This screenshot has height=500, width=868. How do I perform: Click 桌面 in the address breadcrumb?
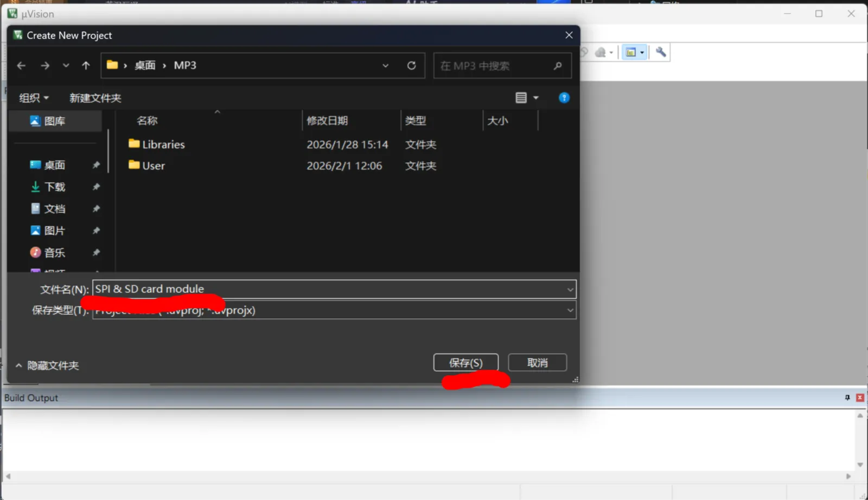[x=145, y=66]
